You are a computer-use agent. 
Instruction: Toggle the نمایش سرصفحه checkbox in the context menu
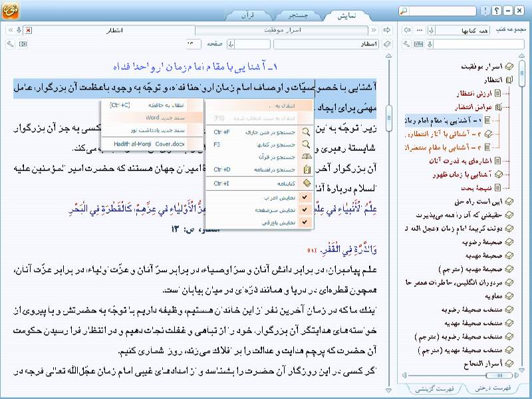[305, 209]
